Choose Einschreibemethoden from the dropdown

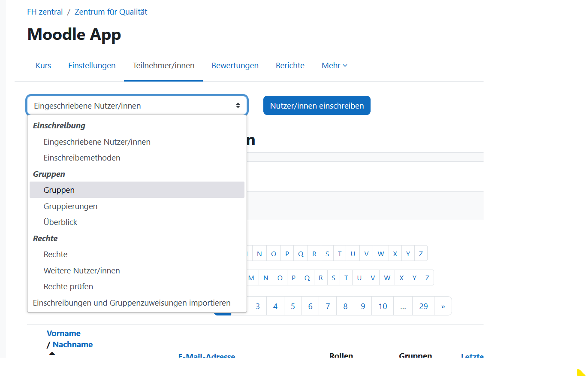point(81,158)
